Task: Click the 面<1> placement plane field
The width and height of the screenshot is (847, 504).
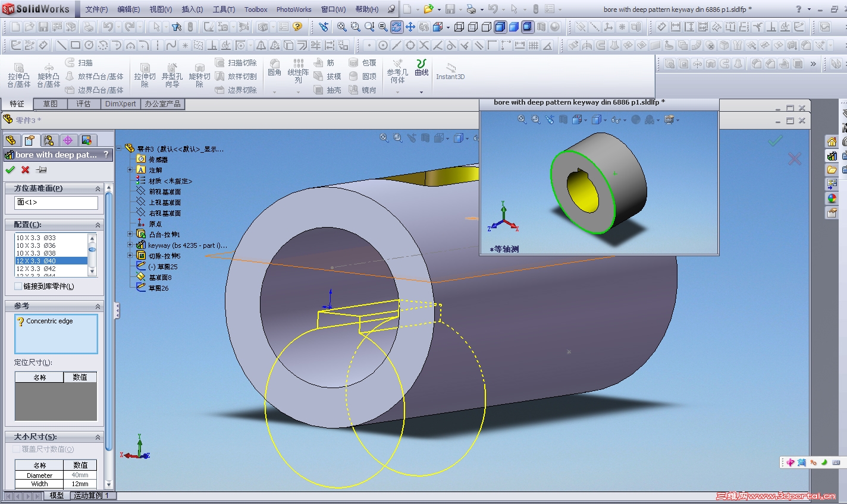Action: pyautogui.click(x=56, y=203)
